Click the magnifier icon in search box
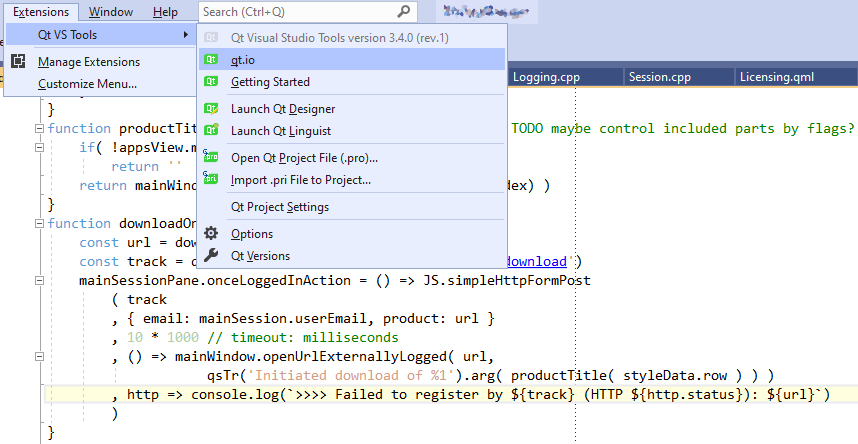The height and width of the screenshot is (444, 858). (x=403, y=11)
